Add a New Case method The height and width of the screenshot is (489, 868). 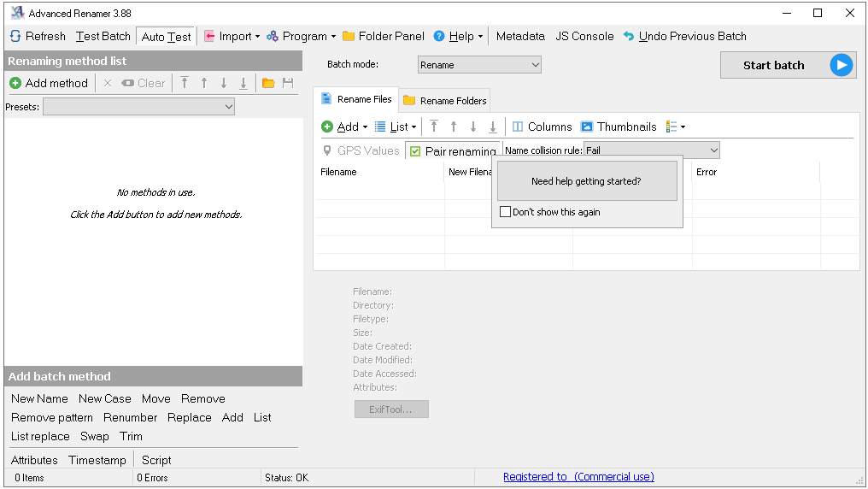pyautogui.click(x=104, y=398)
